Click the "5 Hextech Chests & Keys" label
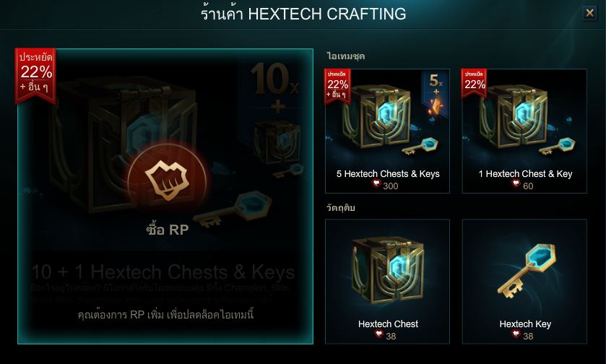 point(388,174)
